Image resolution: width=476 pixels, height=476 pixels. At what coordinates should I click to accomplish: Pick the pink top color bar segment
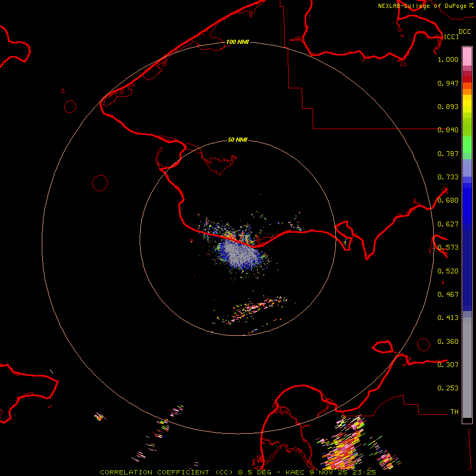pos(467,57)
